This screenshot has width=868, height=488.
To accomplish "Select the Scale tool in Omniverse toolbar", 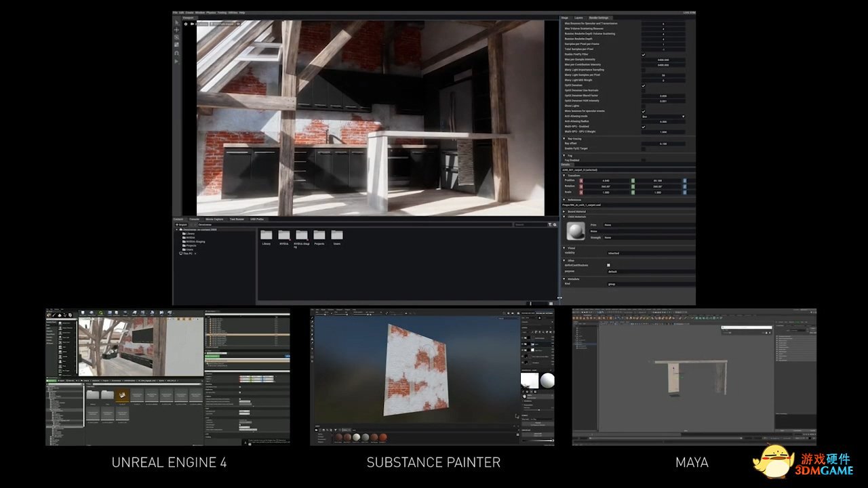I will pyautogui.click(x=177, y=45).
